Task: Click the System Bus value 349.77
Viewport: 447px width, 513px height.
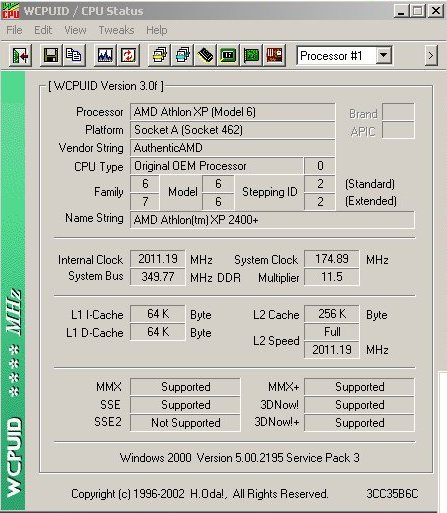Action: (158, 277)
